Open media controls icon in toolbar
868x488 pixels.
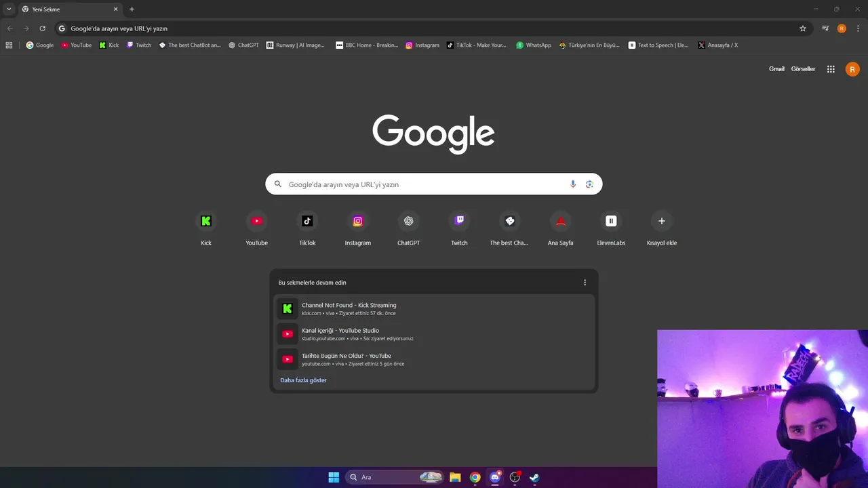825,28
